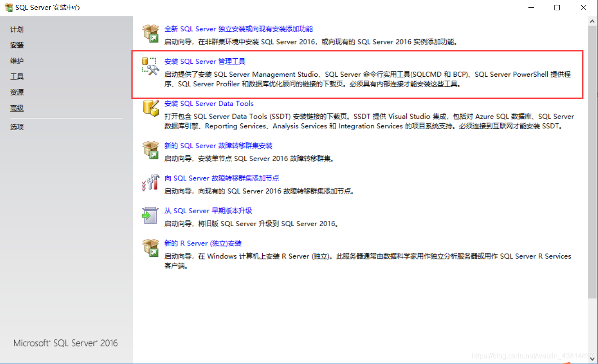Screen dimensions: 598x364
Task: Open link 全新 SQL Server 独立安装或向现有安装添加功能
Action: point(238,29)
